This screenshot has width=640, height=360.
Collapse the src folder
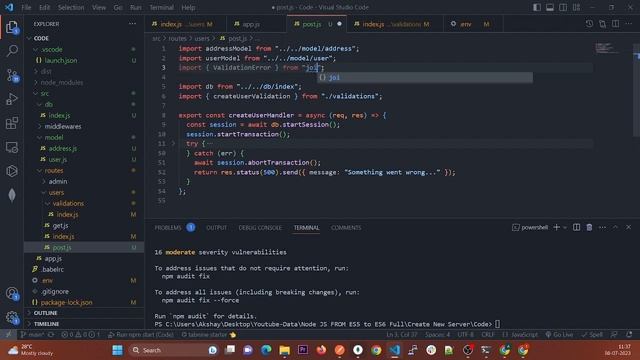tap(36, 93)
